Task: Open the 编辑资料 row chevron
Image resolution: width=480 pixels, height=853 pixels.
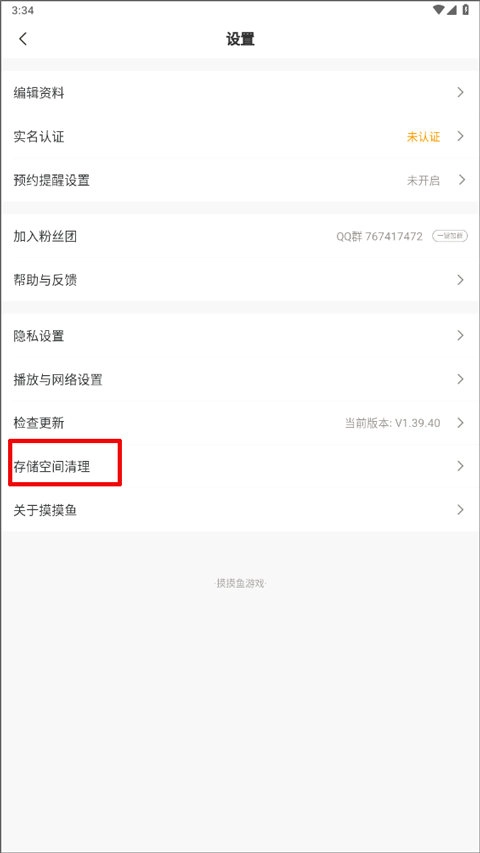Action: (460, 92)
